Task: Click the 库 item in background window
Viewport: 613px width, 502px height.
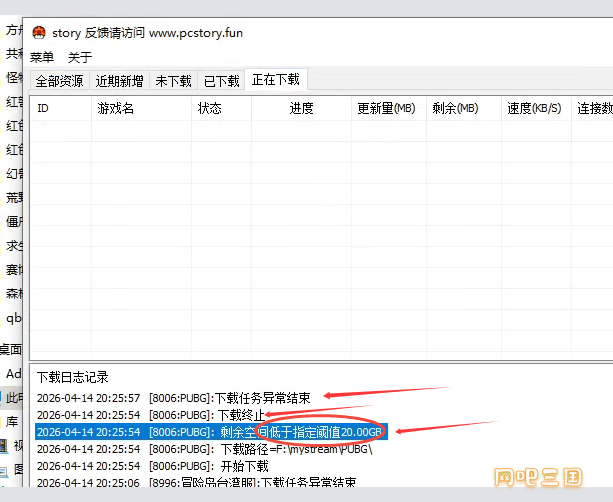Action: click(x=12, y=421)
